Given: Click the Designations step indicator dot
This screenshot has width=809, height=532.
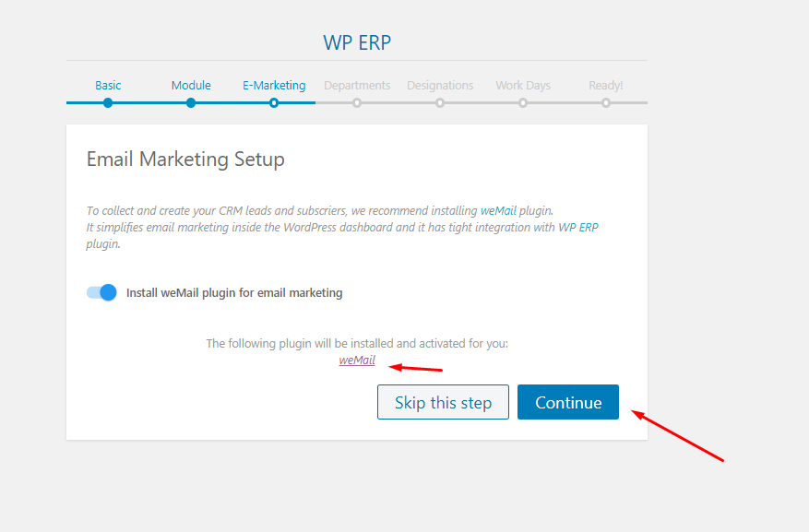Looking at the screenshot, I should tap(440, 103).
